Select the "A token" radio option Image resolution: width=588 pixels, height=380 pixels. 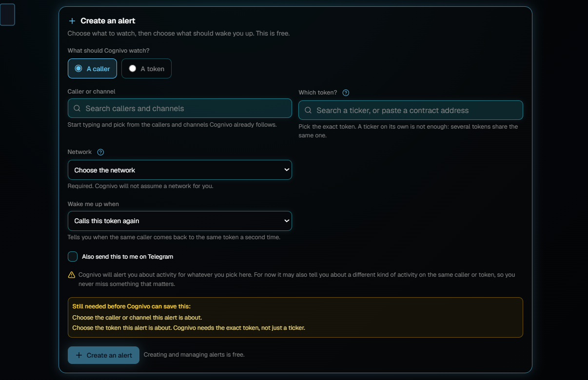pos(146,69)
